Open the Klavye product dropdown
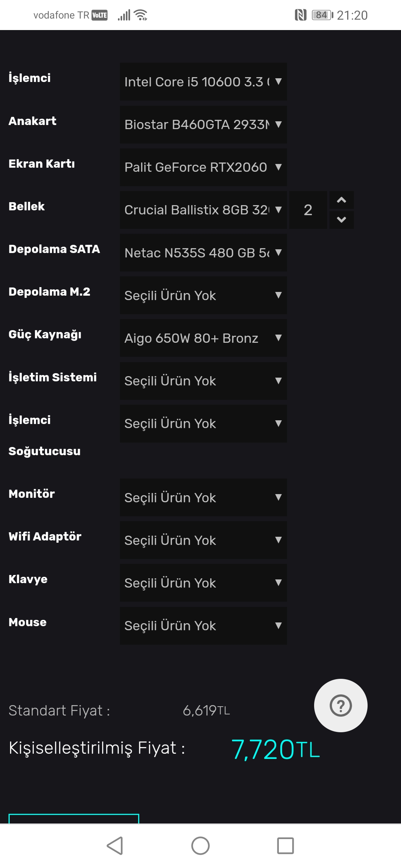 click(203, 583)
